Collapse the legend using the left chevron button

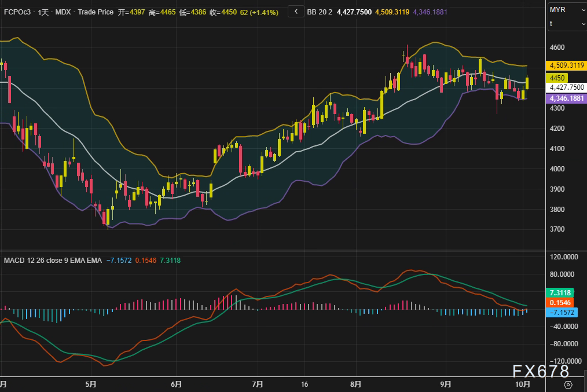(296, 12)
